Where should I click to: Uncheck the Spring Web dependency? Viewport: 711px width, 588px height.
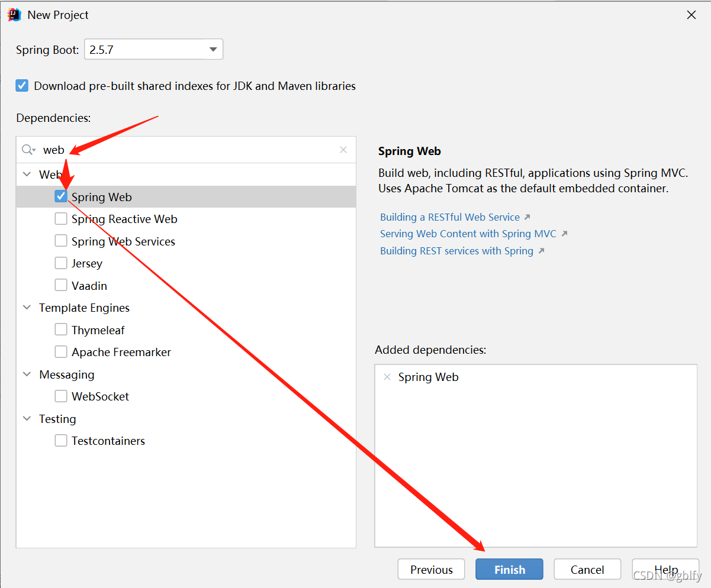(61, 196)
